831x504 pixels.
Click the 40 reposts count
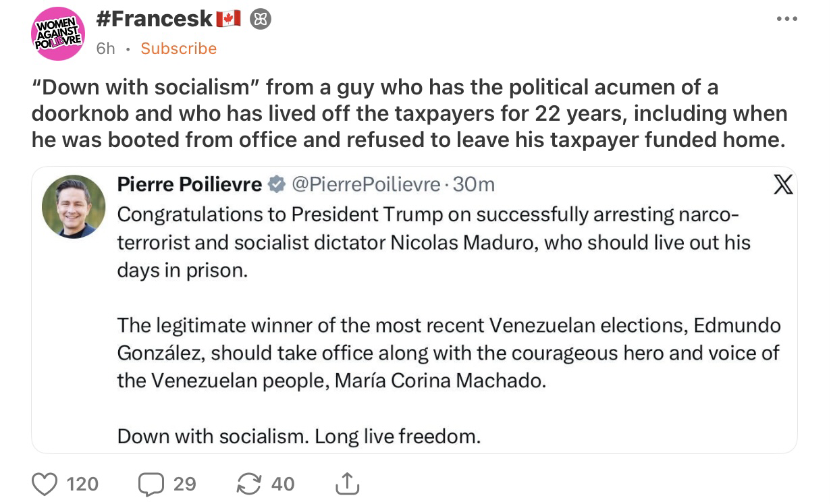(283, 484)
